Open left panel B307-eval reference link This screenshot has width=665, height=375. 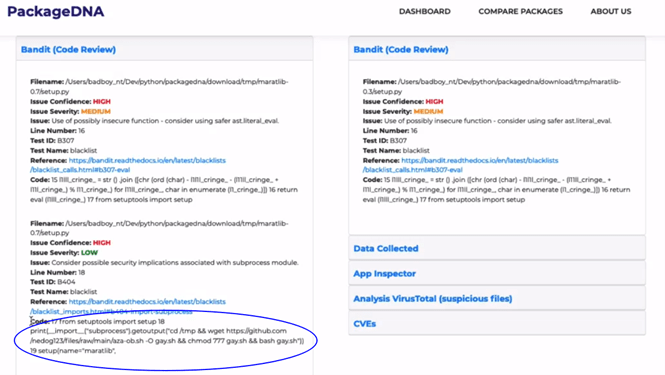click(x=128, y=165)
